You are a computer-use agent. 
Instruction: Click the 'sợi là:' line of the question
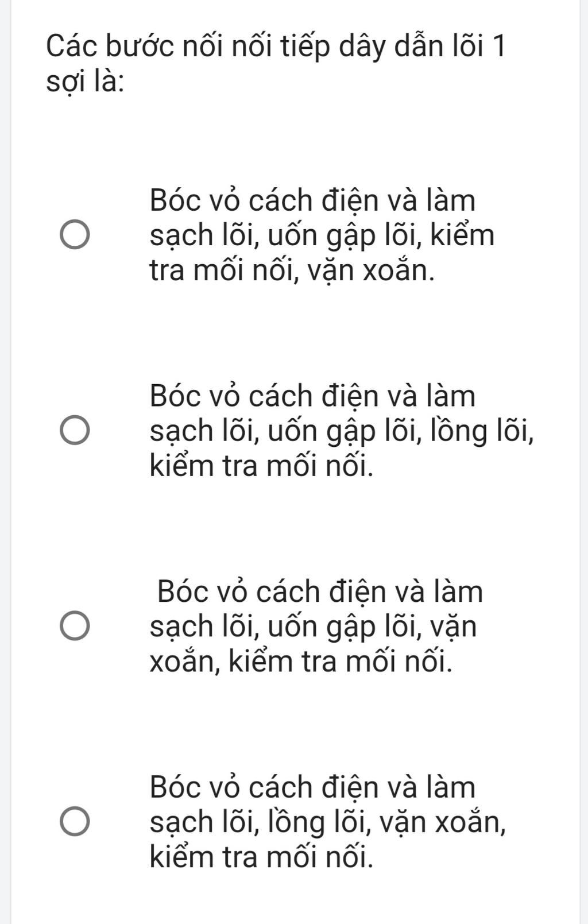click(x=86, y=83)
